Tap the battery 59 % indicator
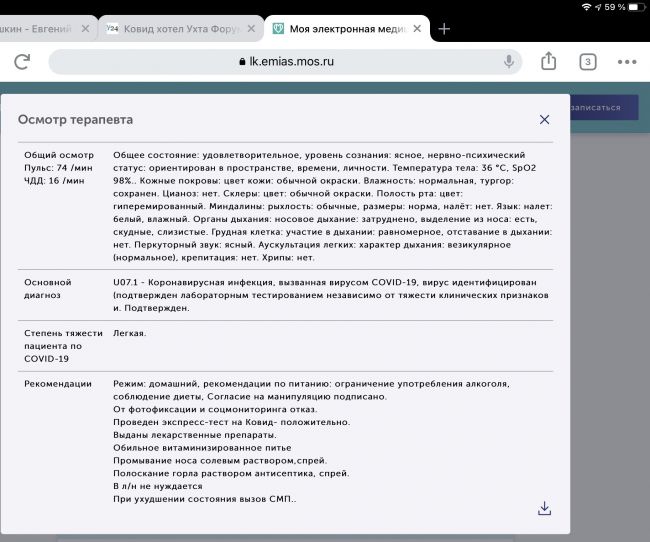 tap(625, 7)
